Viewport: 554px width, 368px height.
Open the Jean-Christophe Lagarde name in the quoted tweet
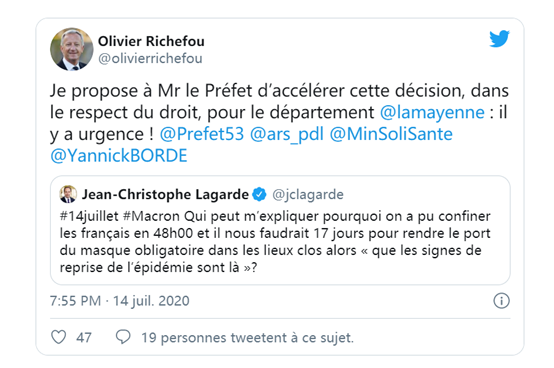(x=165, y=194)
